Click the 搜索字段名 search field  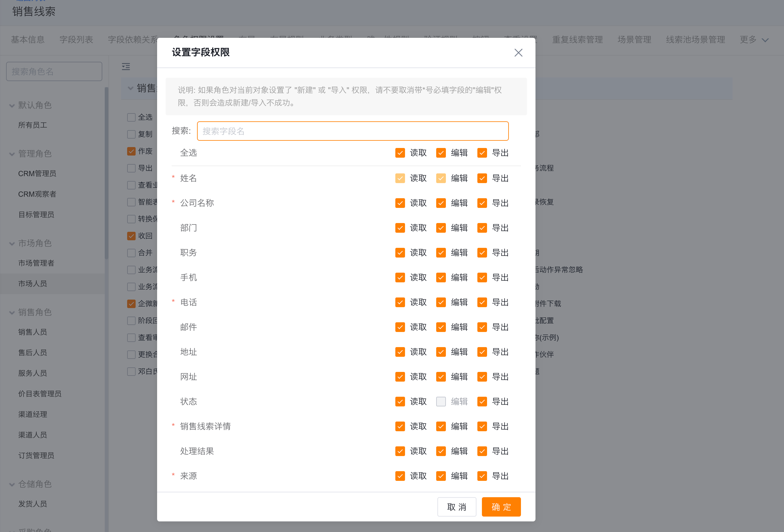click(353, 131)
